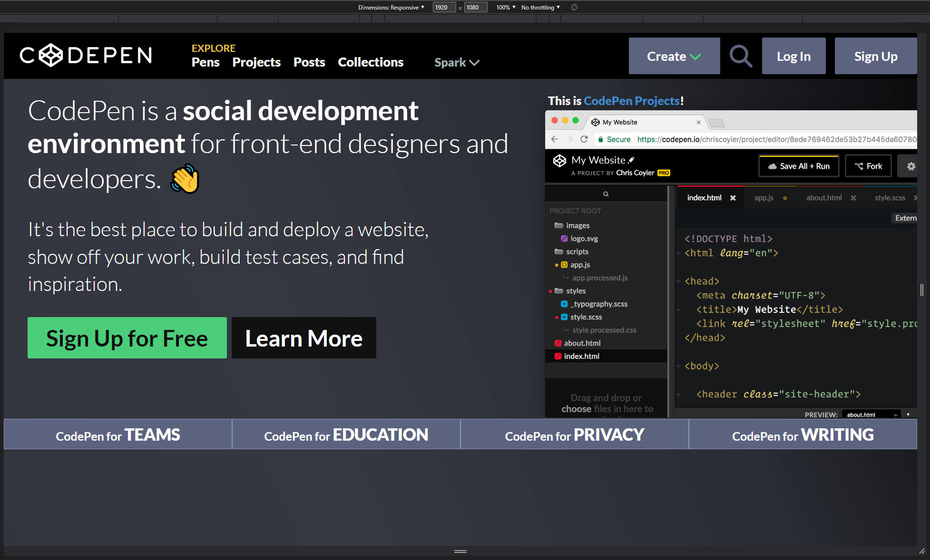Close the index.html editor tab
Viewport: 930px width, 560px height.
[x=733, y=198]
